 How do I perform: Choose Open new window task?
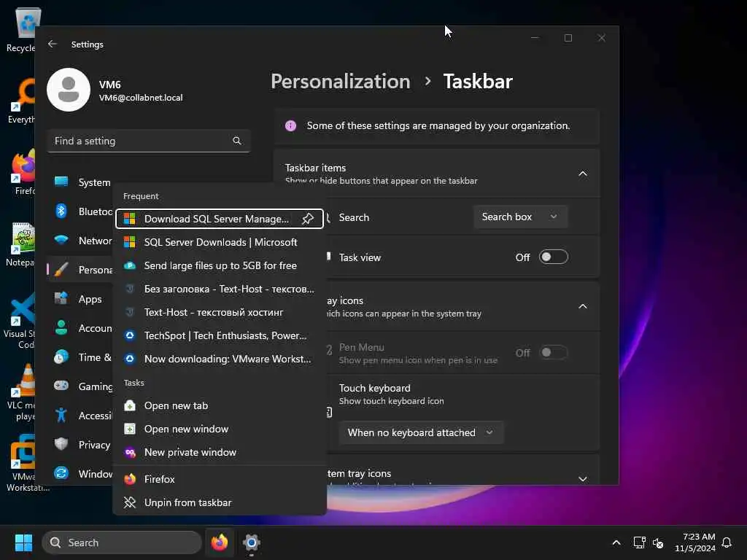click(x=219, y=429)
